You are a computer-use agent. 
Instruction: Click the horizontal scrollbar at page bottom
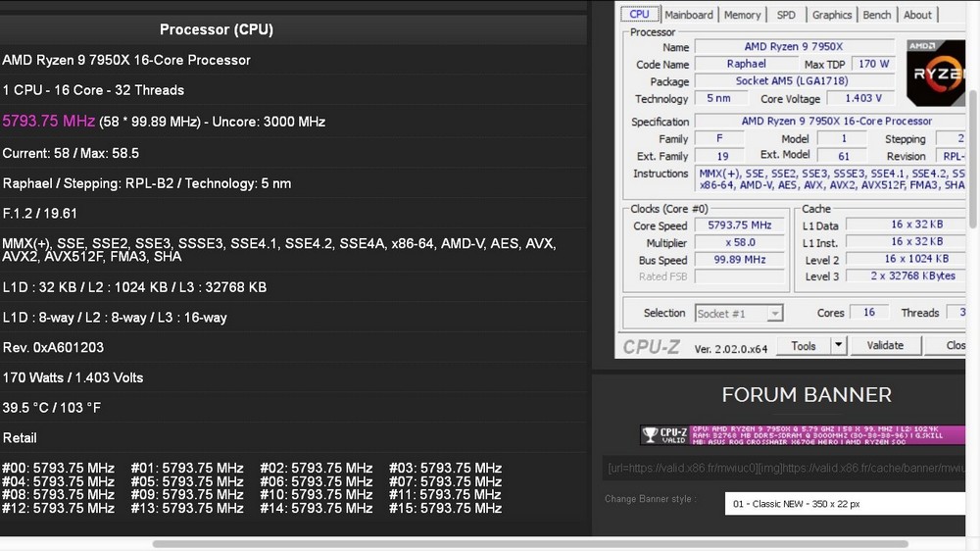tap(529, 544)
